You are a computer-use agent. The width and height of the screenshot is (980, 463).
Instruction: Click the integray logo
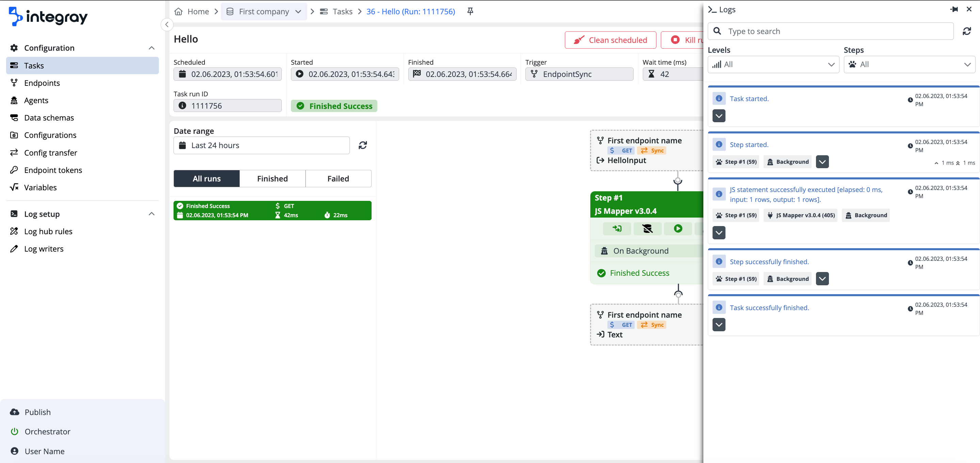[x=48, y=16]
